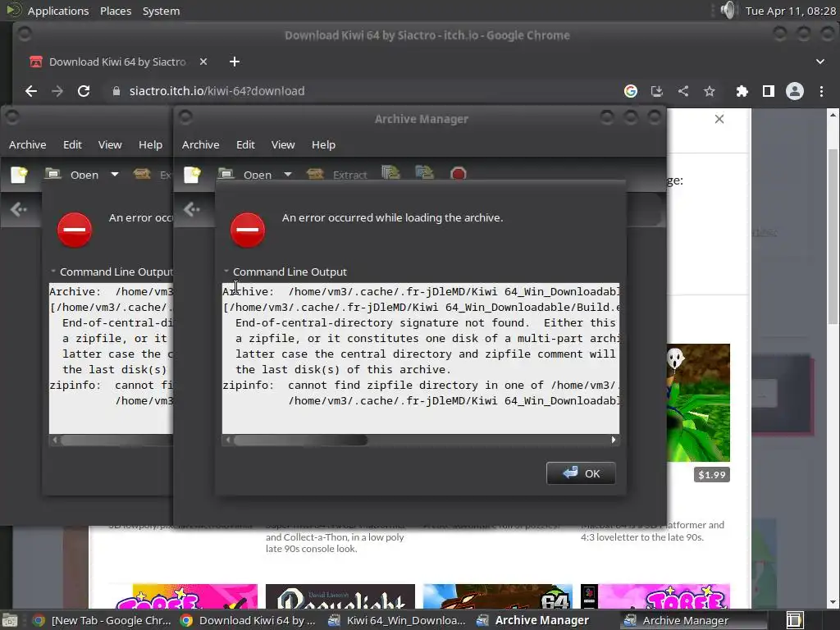Switch to Kiwi 64_Win_Downloa taskbar item
This screenshot has width=840, height=630.
[397, 620]
